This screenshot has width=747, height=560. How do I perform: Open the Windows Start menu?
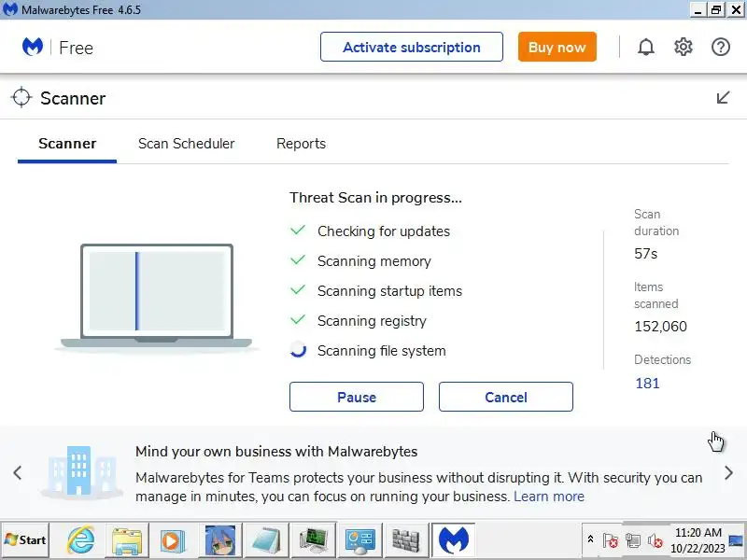(25, 540)
